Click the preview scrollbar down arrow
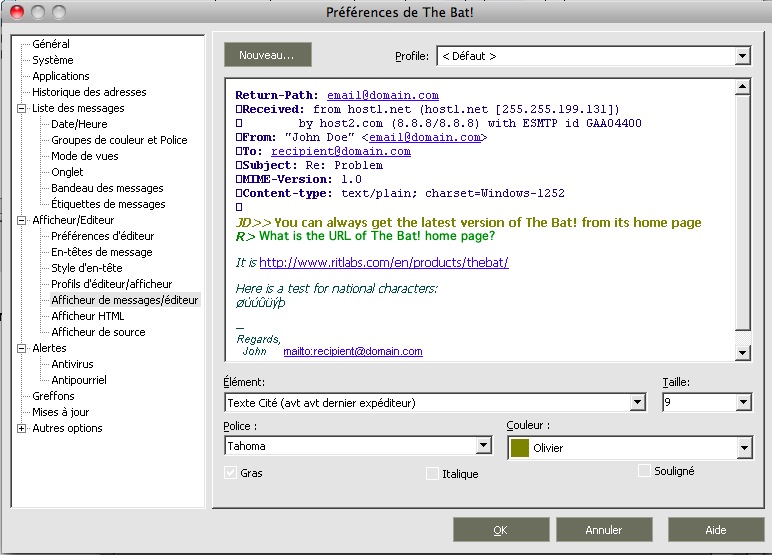This screenshot has height=555, width=772. coord(742,353)
